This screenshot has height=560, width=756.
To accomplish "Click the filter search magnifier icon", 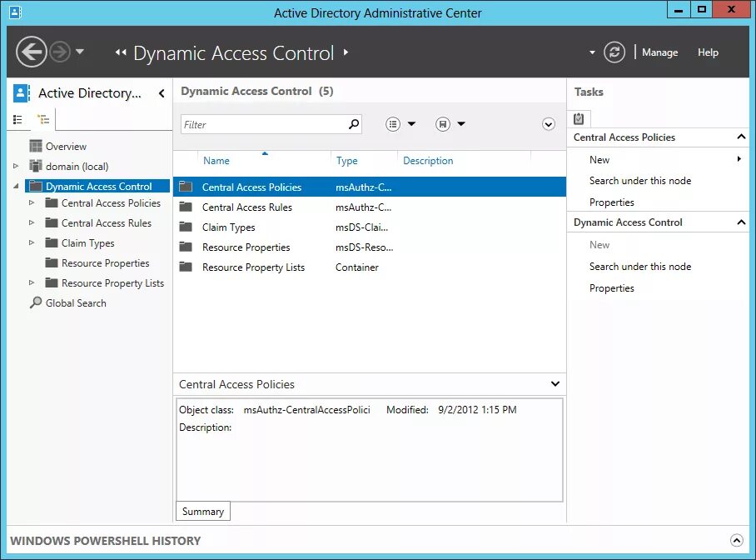I will [x=354, y=124].
